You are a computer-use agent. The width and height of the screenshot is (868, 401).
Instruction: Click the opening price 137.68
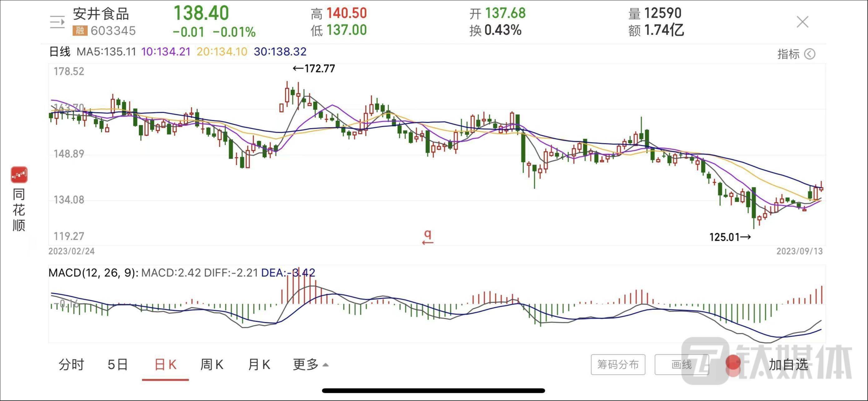click(505, 13)
